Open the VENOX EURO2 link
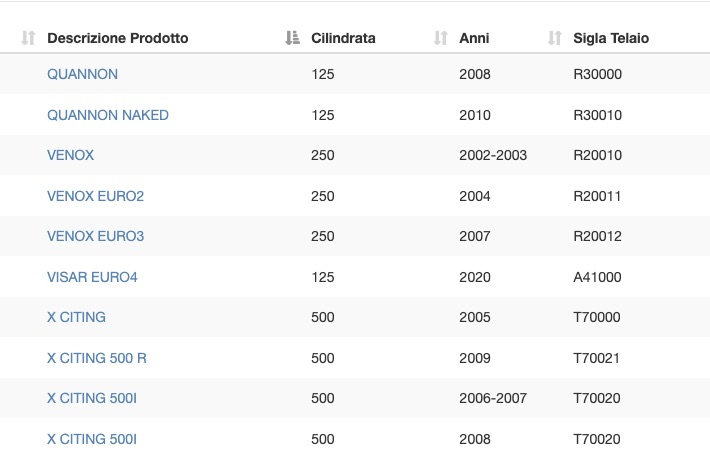 pos(96,196)
